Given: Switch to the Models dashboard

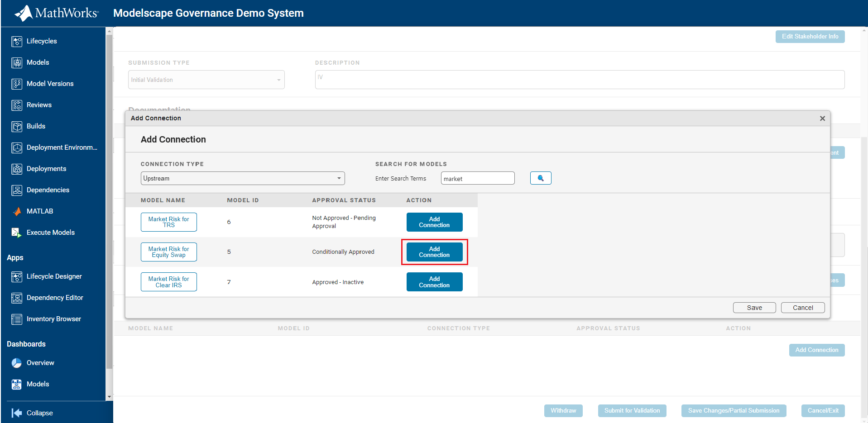Looking at the screenshot, I should tap(38, 384).
